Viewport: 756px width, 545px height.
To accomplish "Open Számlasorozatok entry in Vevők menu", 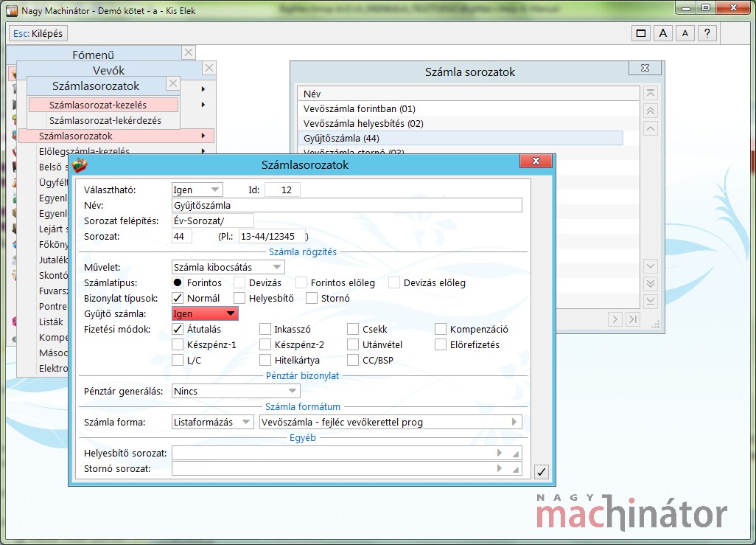I will click(116, 136).
